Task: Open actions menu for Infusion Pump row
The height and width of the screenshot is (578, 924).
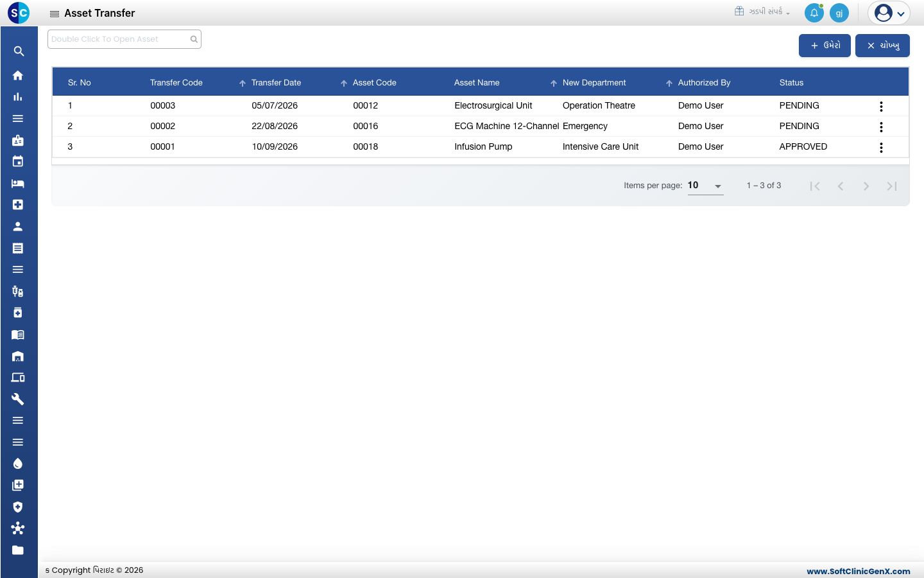Action: (881, 147)
